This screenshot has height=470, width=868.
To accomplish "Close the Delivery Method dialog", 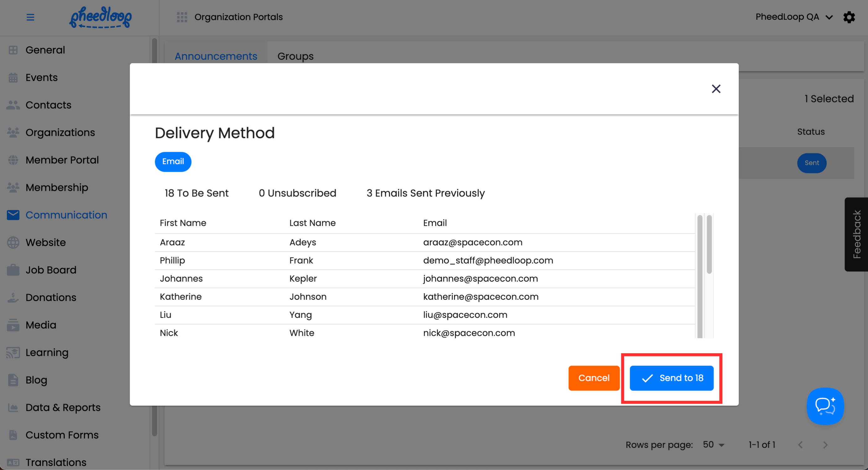I will (716, 89).
